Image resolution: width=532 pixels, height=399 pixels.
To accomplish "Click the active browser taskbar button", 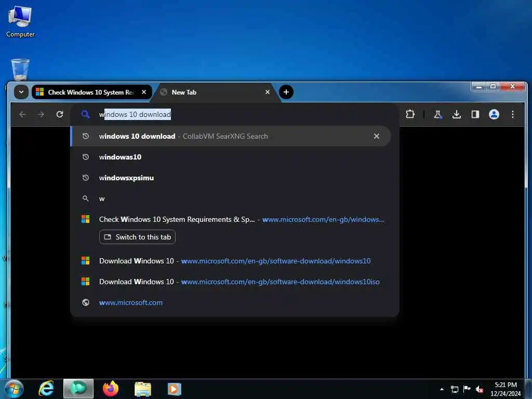I will pos(78,389).
